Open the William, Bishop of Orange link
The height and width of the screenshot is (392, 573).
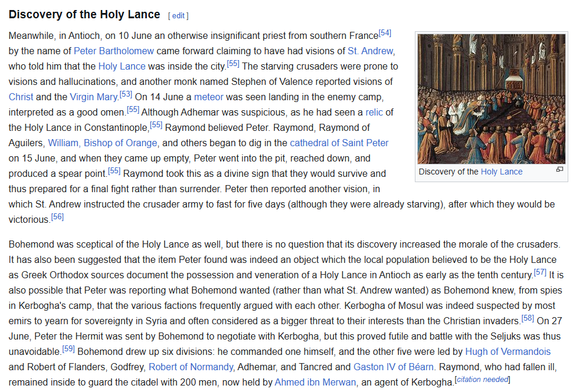(102, 143)
